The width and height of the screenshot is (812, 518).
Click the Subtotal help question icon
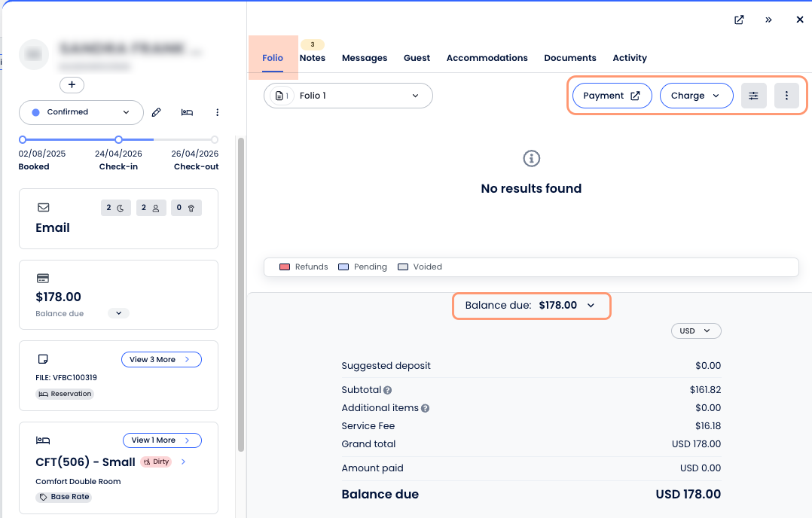click(387, 390)
